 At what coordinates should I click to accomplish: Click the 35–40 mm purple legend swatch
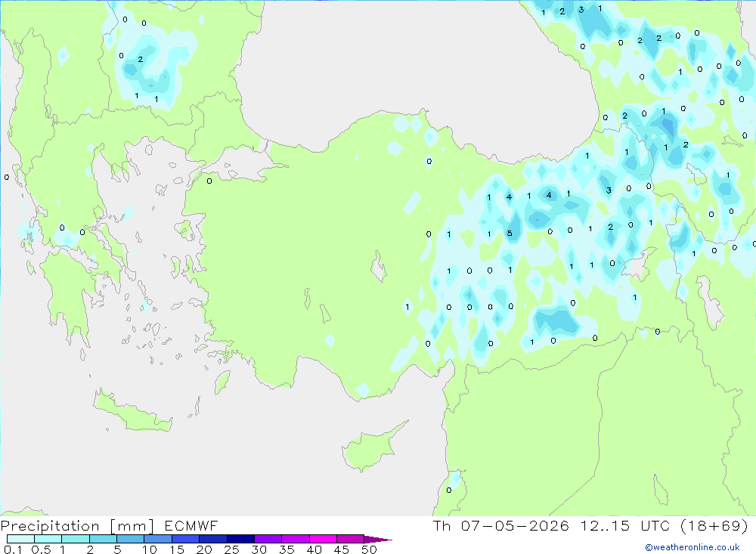click(296, 539)
